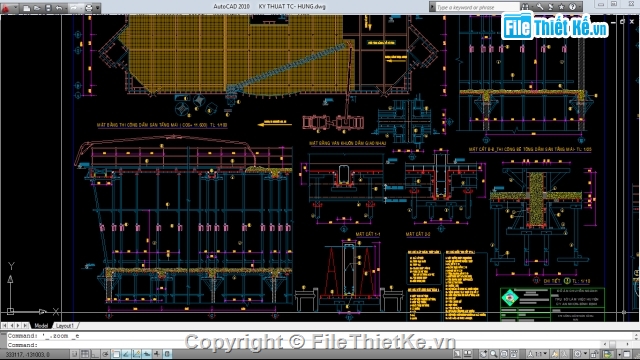This screenshot has height=360, width=640.
Task: Open the Help question mark dropdown arrow
Action: (579, 7)
